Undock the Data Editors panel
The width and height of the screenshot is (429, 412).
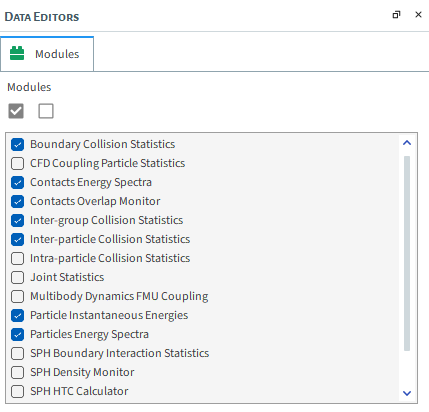[x=396, y=15]
